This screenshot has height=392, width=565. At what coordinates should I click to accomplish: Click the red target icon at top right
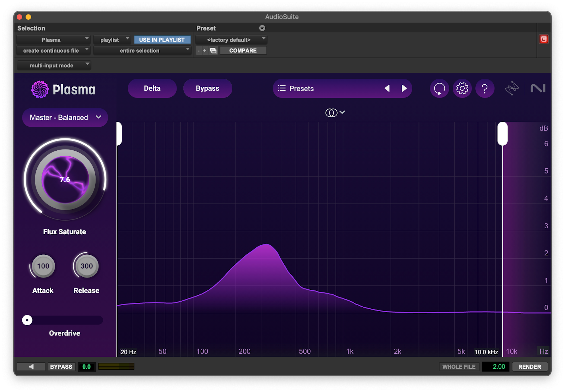543,39
